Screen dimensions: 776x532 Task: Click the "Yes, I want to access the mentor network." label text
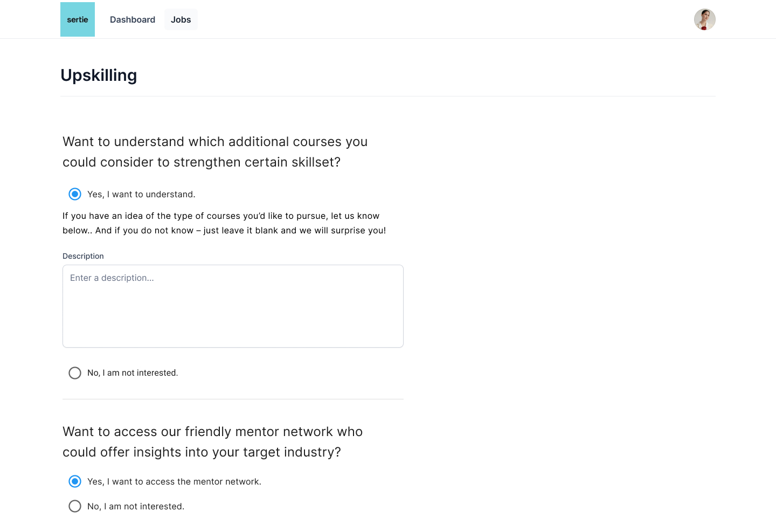click(x=174, y=482)
